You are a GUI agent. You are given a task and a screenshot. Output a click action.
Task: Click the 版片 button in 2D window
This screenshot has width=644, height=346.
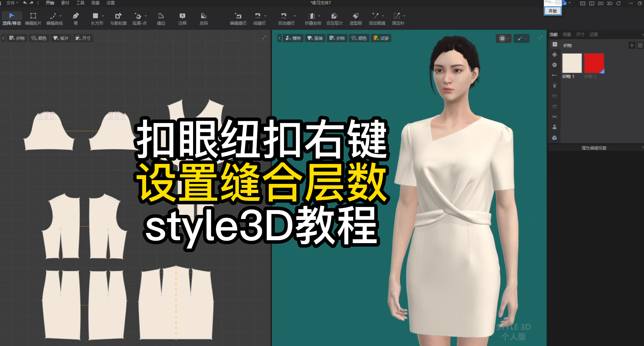coord(61,38)
